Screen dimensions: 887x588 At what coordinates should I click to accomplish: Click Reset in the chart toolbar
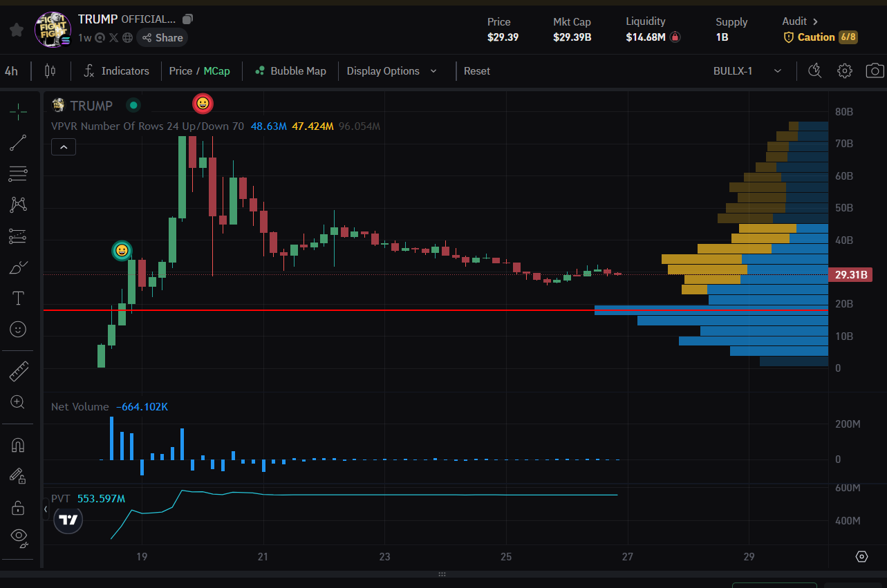pyautogui.click(x=477, y=70)
